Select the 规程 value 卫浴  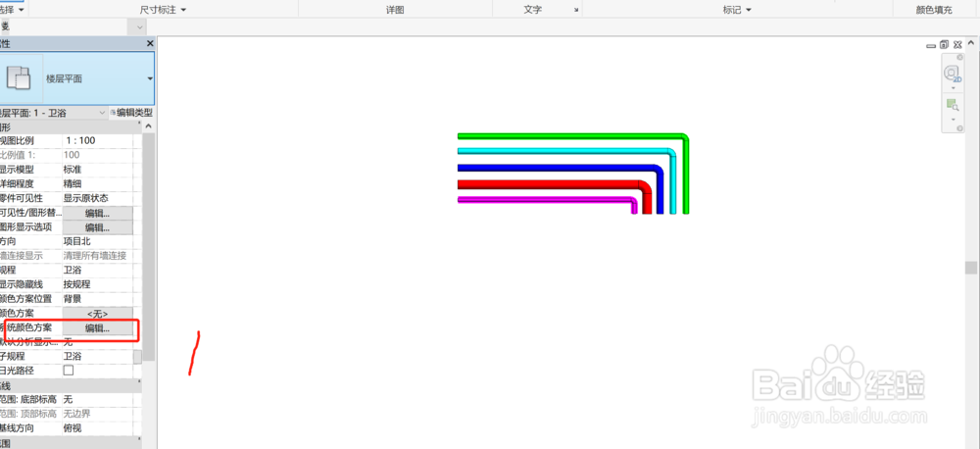(97, 271)
